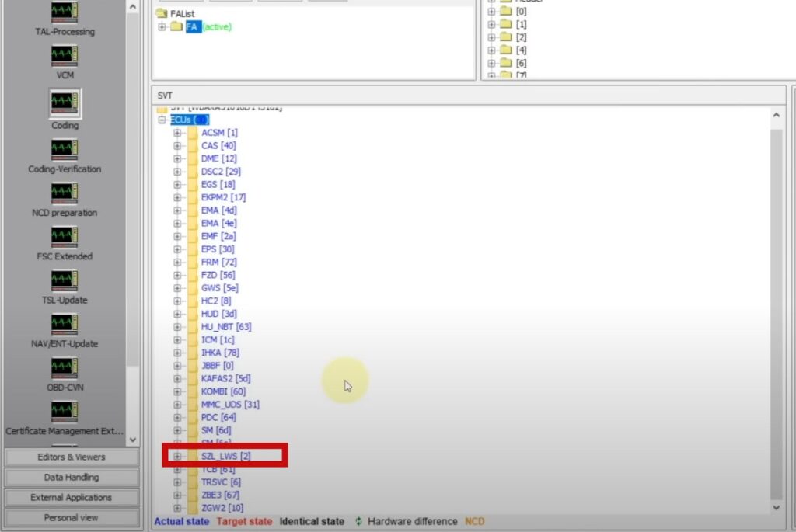The width and height of the screenshot is (796, 532).
Task: Expand the SZL_LWS node
Action: coord(177,456)
